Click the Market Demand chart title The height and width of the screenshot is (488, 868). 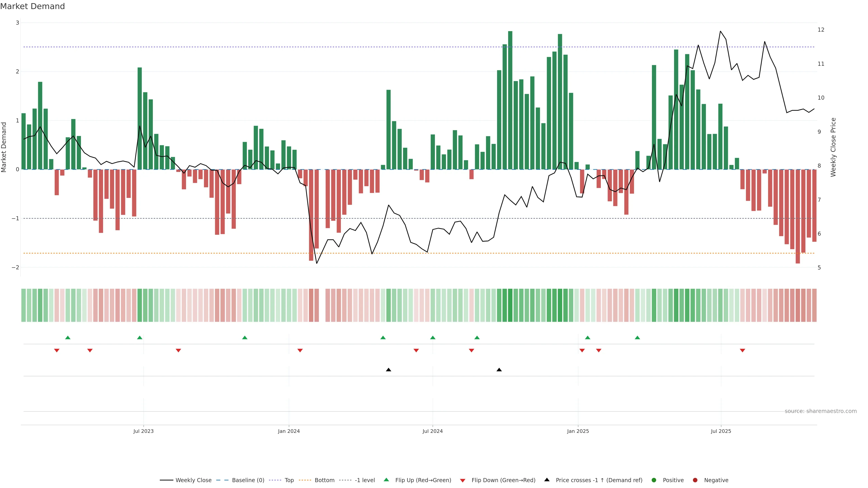tap(32, 6)
